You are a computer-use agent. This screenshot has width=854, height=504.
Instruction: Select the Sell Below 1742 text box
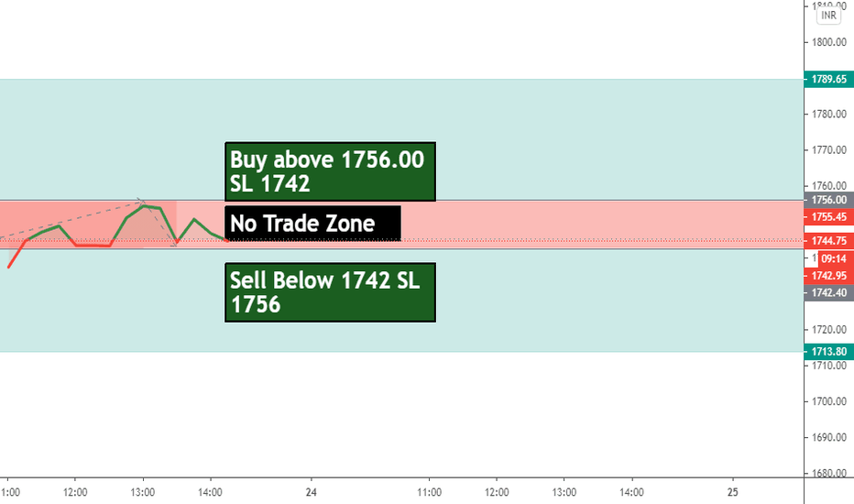click(x=330, y=292)
